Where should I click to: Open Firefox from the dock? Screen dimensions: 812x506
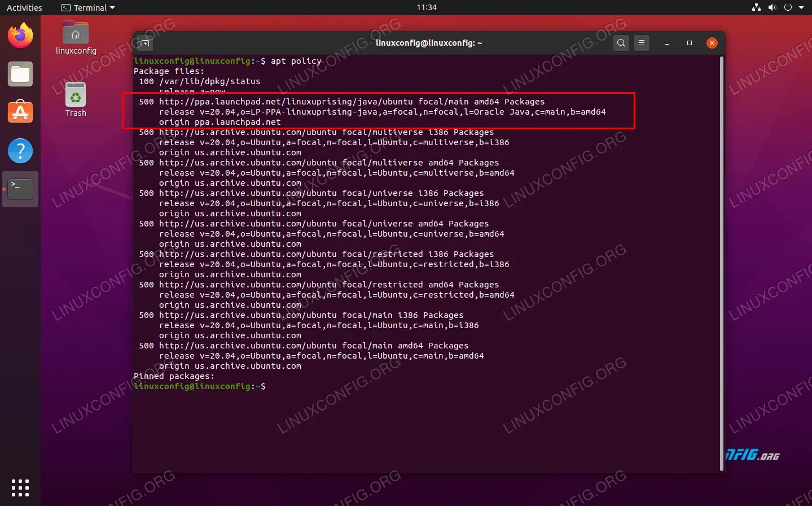click(x=20, y=36)
